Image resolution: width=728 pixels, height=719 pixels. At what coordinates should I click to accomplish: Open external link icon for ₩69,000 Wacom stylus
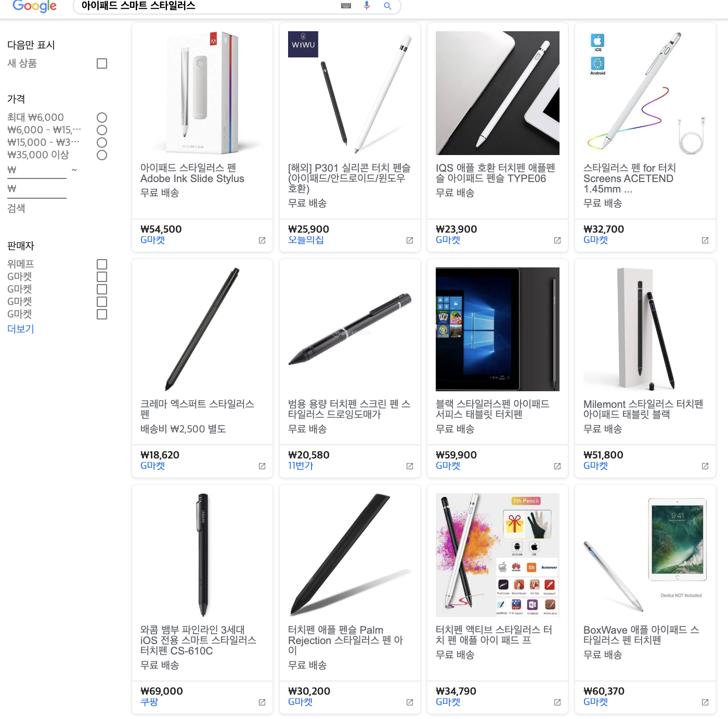[x=262, y=702]
